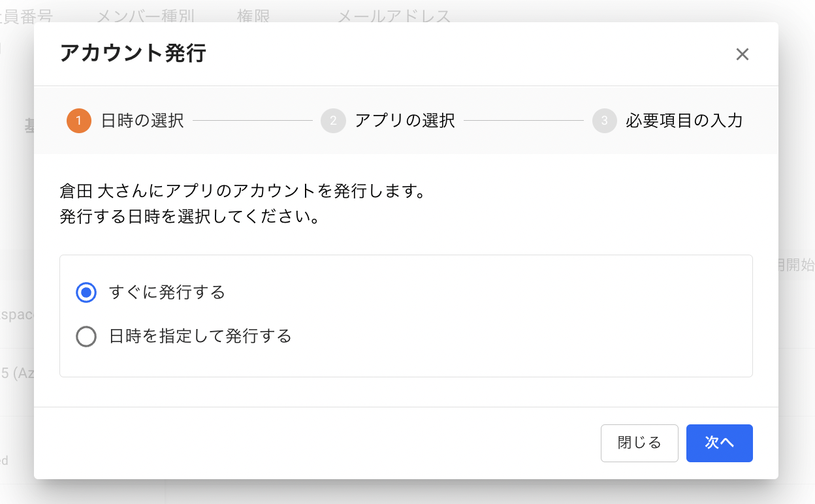Click the gray step 2 circle
This screenshot has height=504, width=815.
[333, 121]
